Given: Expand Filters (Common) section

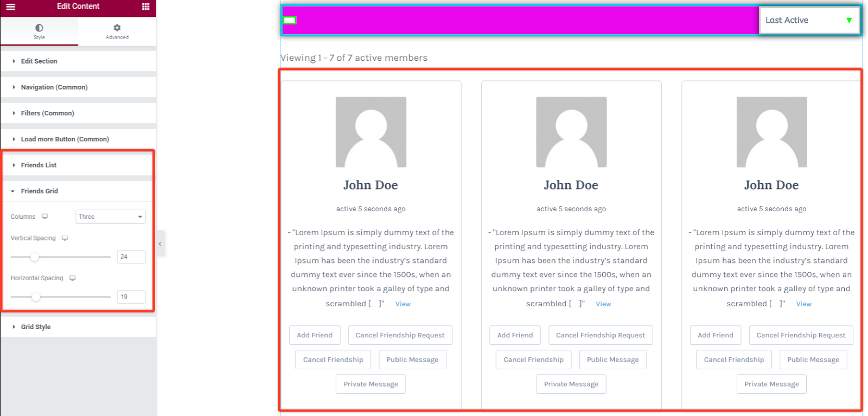Looking at the screenshot, I should coord(78,113).
